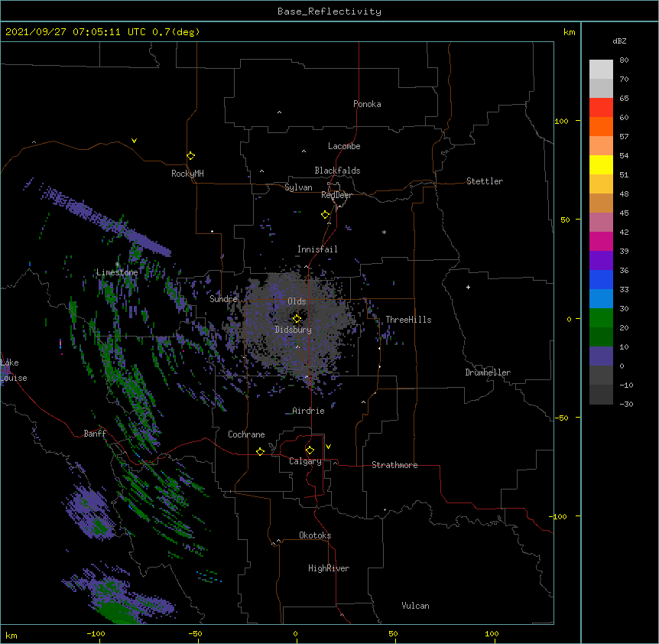Pick the orange 60-57 dBZ legend swatch
The height and width of the screenshot is (644, 659).
(x=601, y=126)
